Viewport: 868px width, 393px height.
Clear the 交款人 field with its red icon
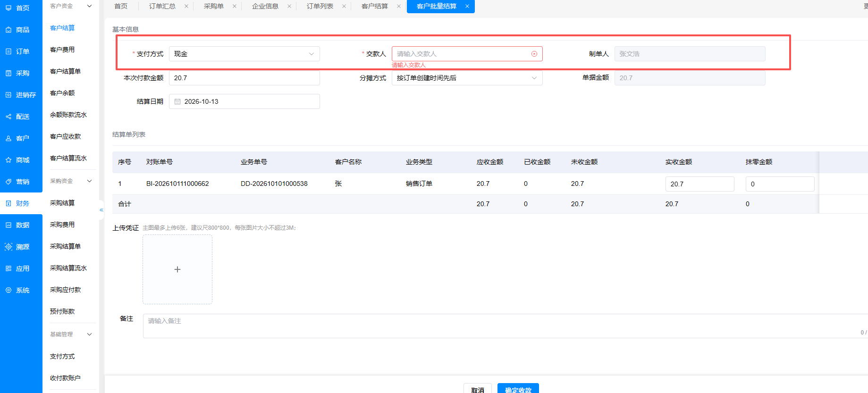534,54
